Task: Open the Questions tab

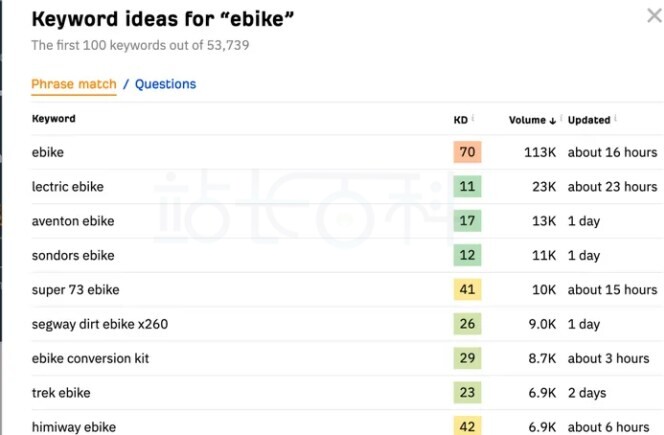Action: point(165,84)
